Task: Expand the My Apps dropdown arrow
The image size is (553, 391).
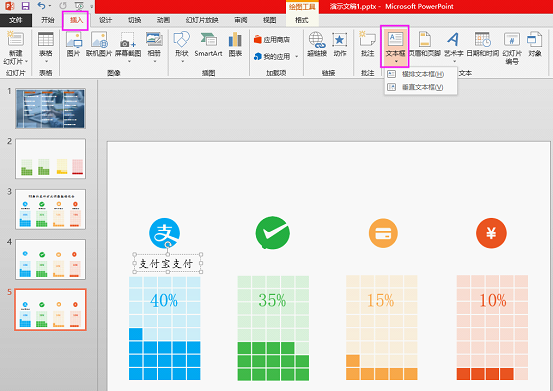Action: (x=296, y=56)
